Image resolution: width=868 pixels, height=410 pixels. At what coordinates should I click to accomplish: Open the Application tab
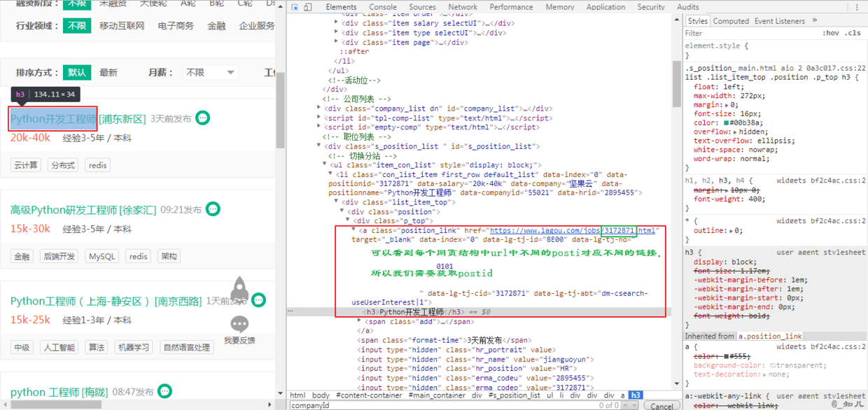(x=606, y=7)
